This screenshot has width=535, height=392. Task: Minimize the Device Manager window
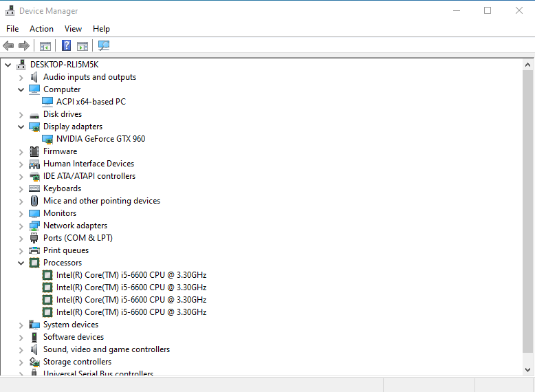click(457, 10)
